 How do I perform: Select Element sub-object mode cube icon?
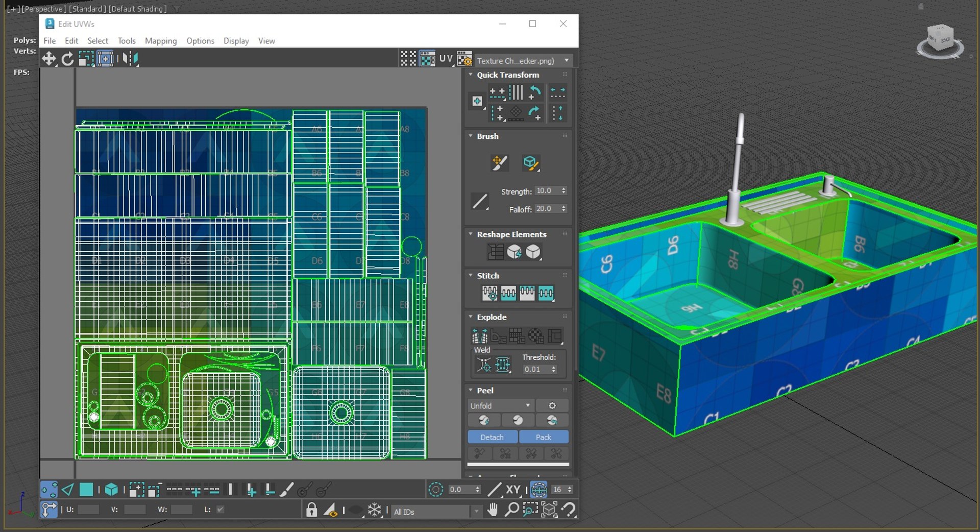111,490
